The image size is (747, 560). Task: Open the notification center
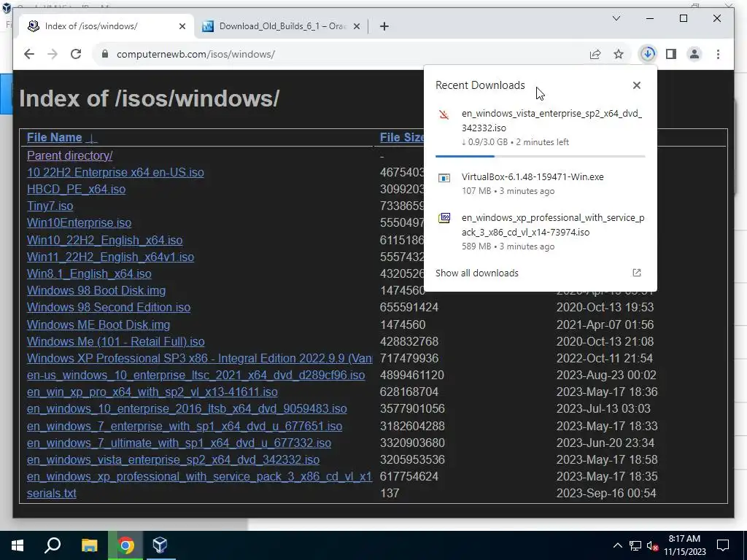pyautogui.click(x=723, y=545)
